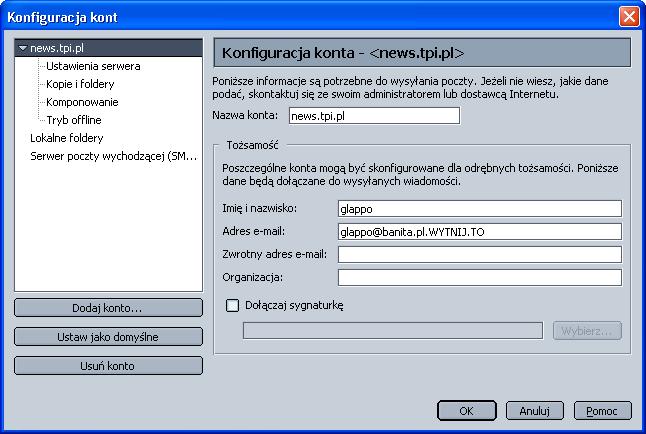Focus the Imię i nazwisko field
The width and height of the screenshot is (646, 434).
click(479, 209)
